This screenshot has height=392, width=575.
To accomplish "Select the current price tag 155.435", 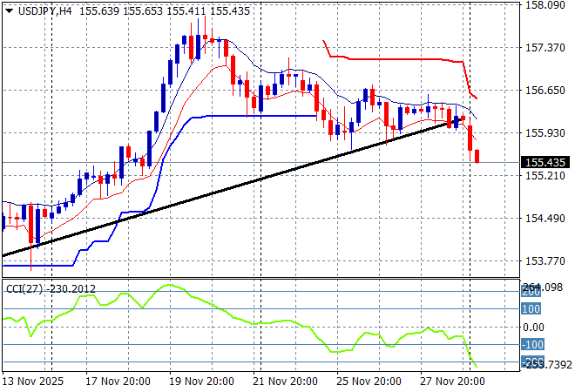I will click(545, 162).
